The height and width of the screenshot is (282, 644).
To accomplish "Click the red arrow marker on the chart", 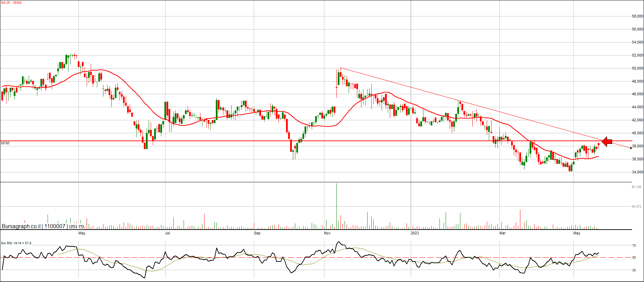I will pyautogui.click(x=607, y=142).
